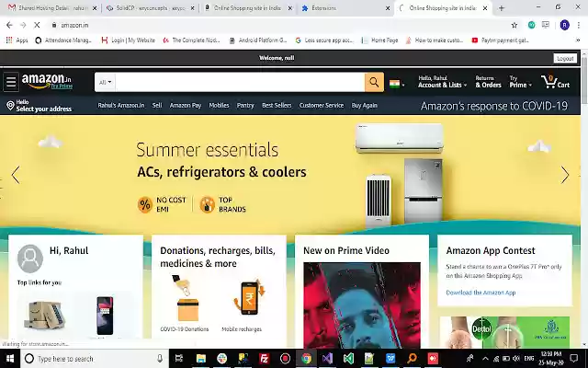Image resolution: width=588 pixels, height=368 pixels.
Task: Click the COVID-19 Donations box image
Action: [187, 298]
